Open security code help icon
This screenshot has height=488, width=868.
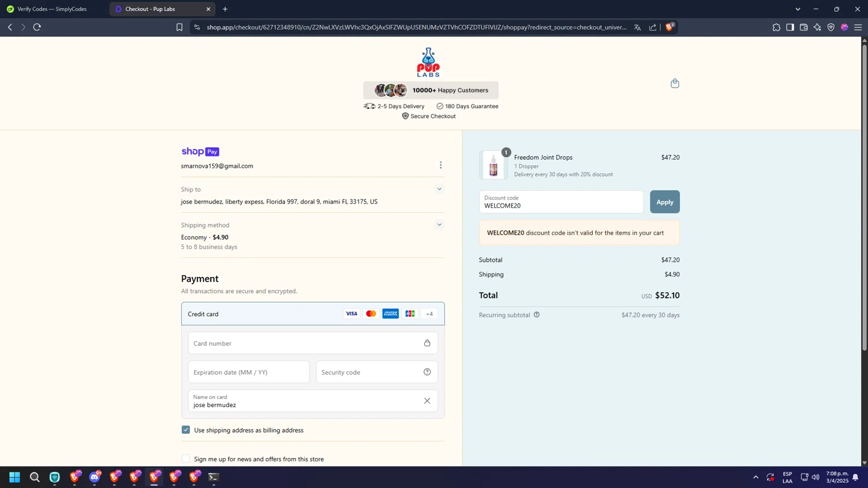[427, 372]
